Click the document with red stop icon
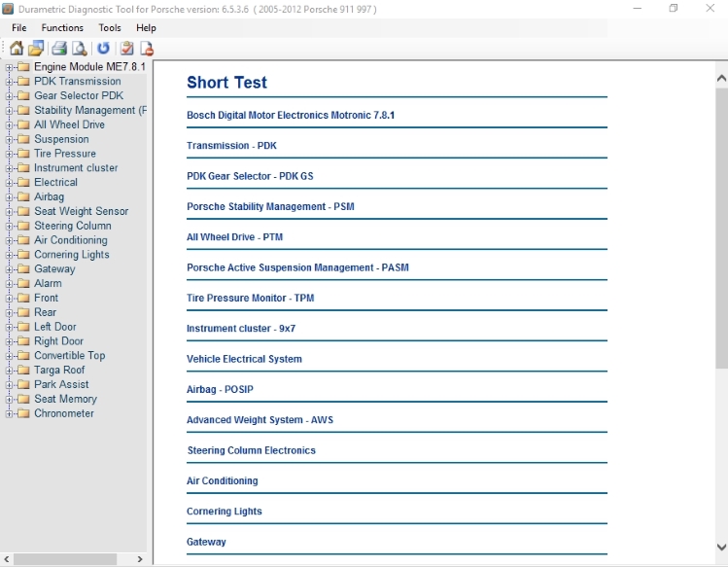 coord(147,48)
